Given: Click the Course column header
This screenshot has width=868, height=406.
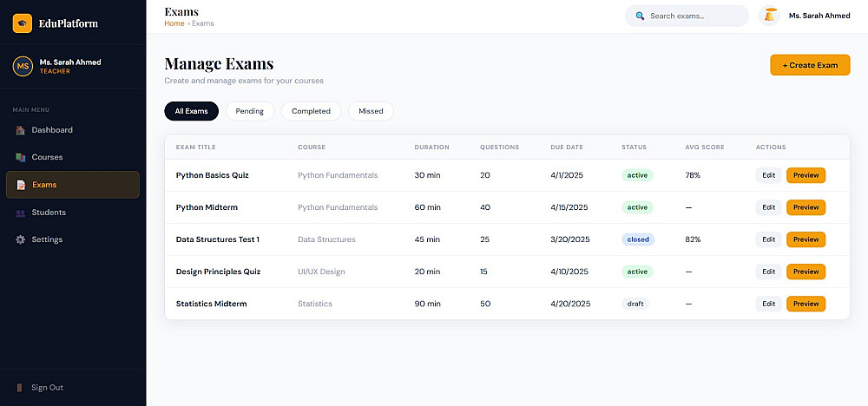Looking at the screenshot, I should (312, 147).
